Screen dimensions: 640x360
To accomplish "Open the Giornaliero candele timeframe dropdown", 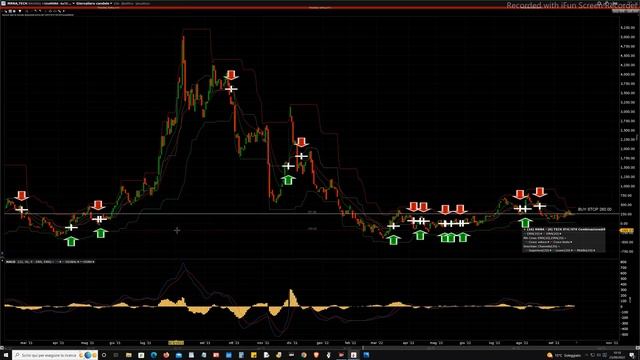I will (x=94, y=3).
